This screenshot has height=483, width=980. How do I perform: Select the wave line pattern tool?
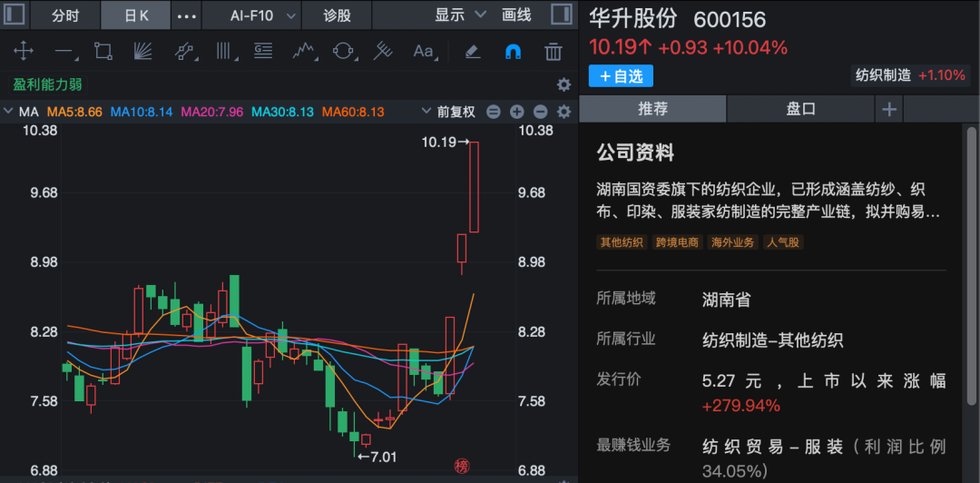303,51
